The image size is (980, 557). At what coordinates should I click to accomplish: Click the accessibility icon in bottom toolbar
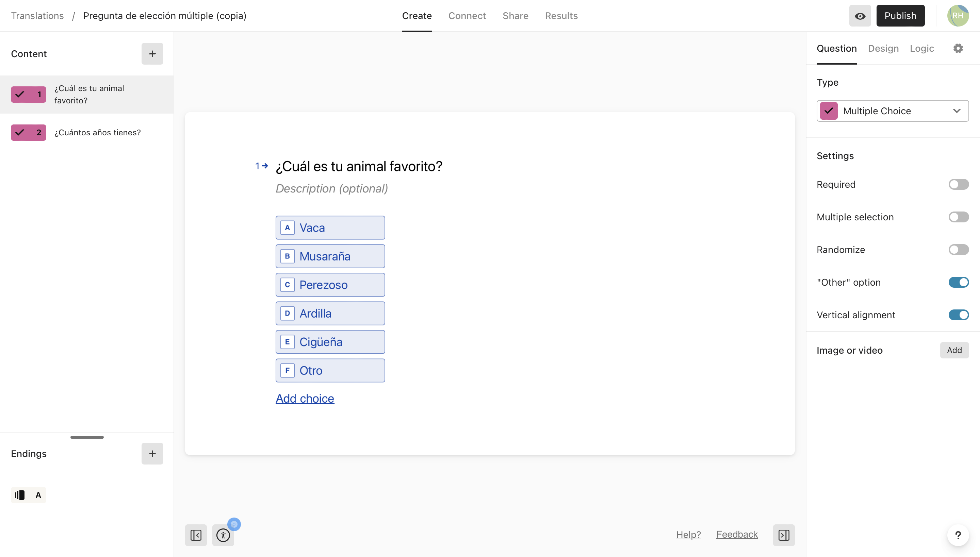(224, 535)
